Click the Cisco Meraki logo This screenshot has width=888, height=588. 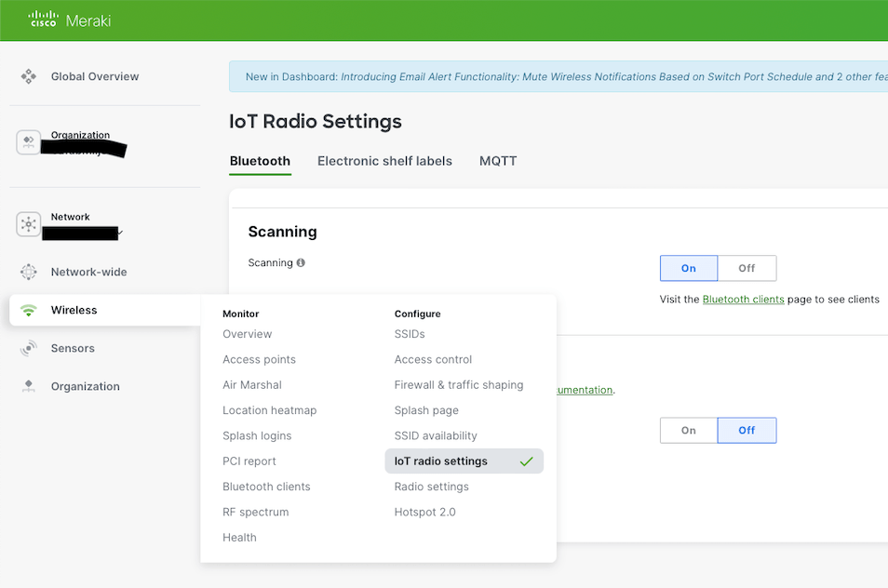point(69,20)
